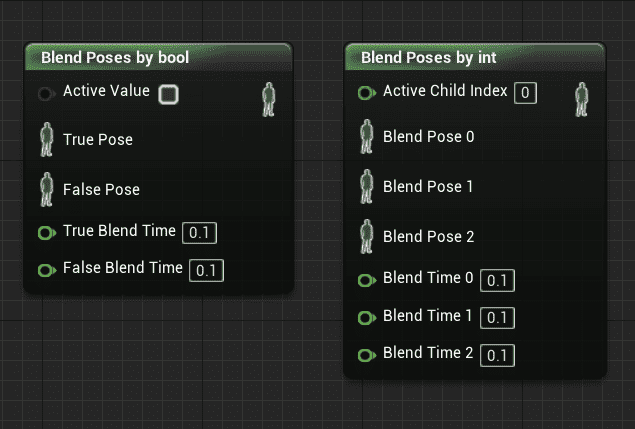Click the Blend Time 0 value field
This screenshot has height=429, width=635.
pos(497,280)
